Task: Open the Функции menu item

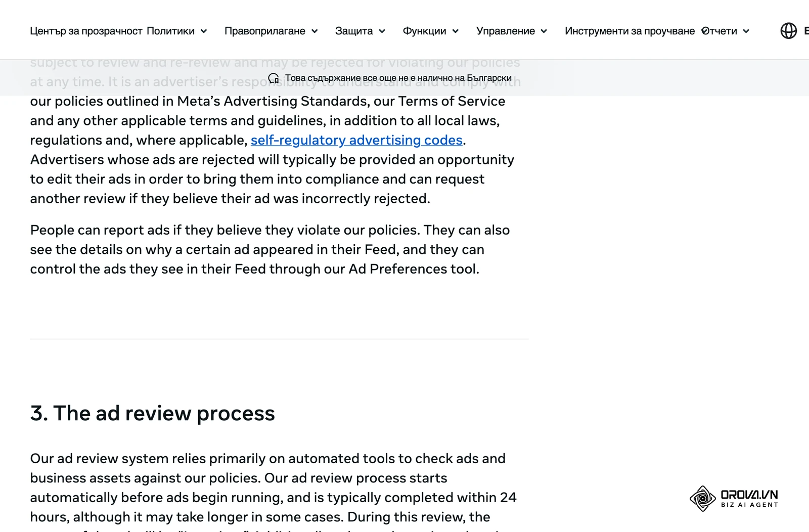Action: pos(424,31)
